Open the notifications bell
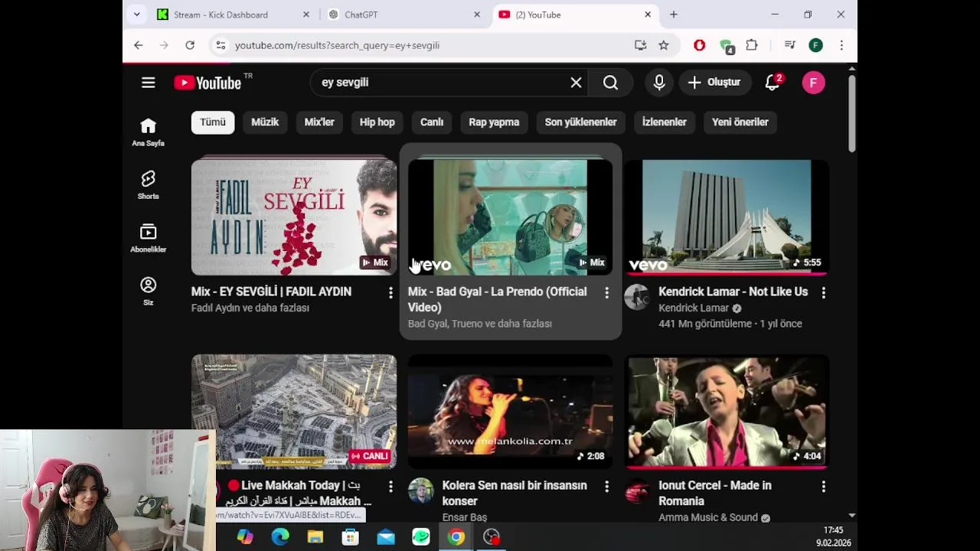 click(x=773, y=83)
